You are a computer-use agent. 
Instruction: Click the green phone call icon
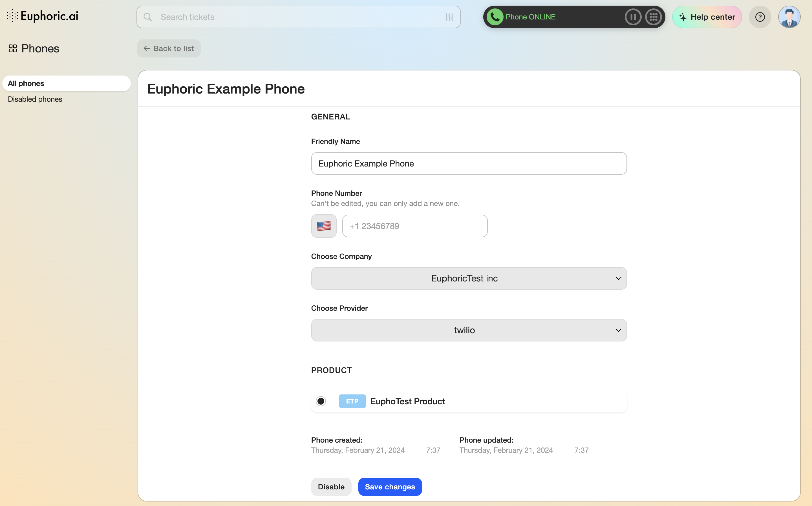tap(495, 17)
